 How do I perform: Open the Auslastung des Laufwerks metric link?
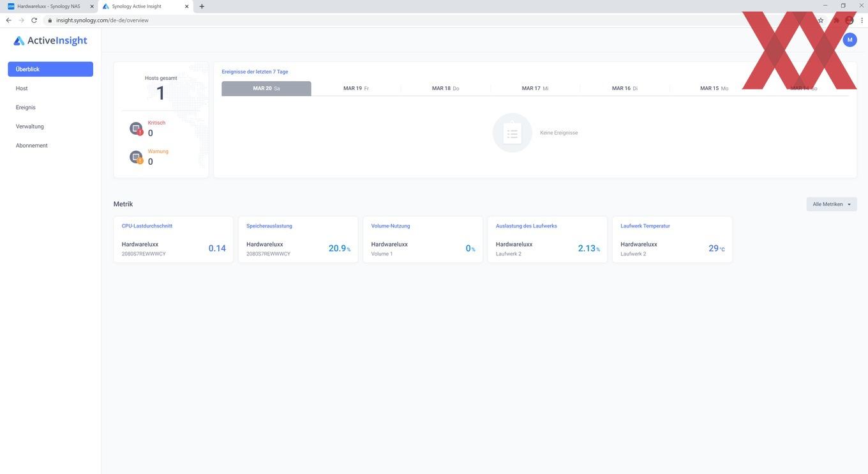coord(527,226)
